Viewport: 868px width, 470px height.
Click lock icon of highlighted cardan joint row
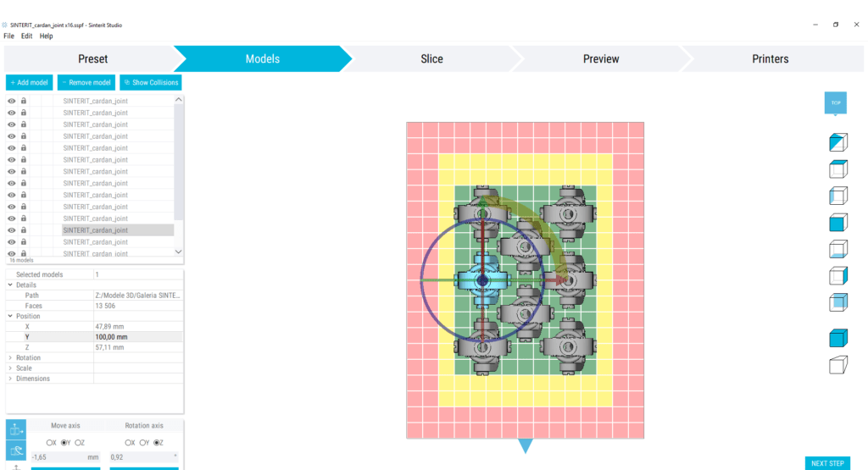coord(24,230)
